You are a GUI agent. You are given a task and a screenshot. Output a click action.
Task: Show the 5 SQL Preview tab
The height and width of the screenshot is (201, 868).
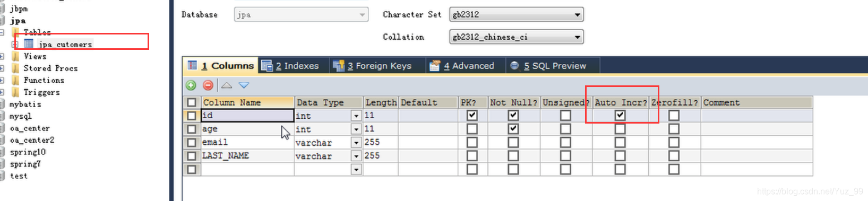tap(552, 66)
